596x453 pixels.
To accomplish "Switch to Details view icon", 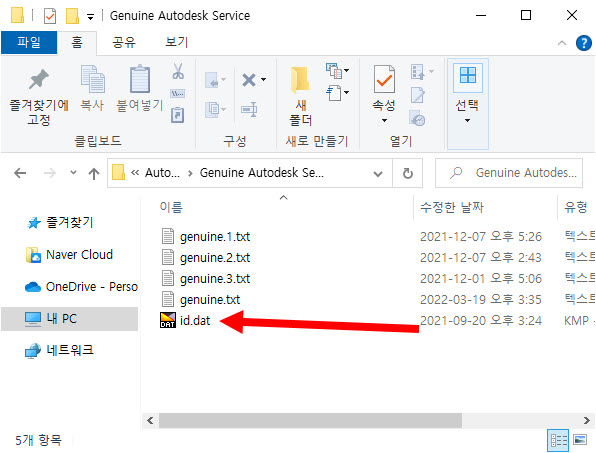I will pyautogui.click(x=558, y=440).
